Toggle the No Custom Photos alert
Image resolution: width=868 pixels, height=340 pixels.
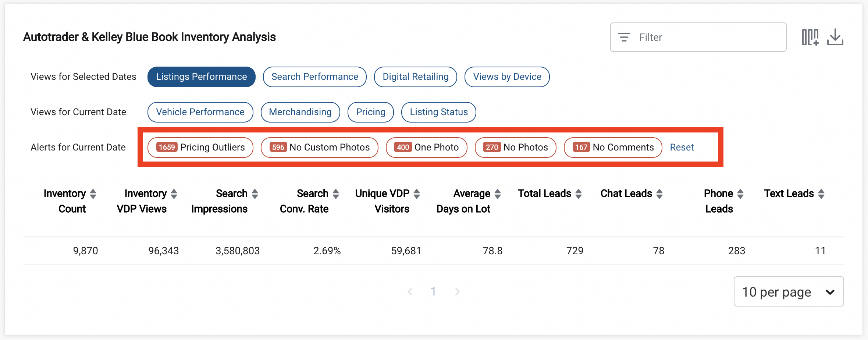(x=320, y=148)
